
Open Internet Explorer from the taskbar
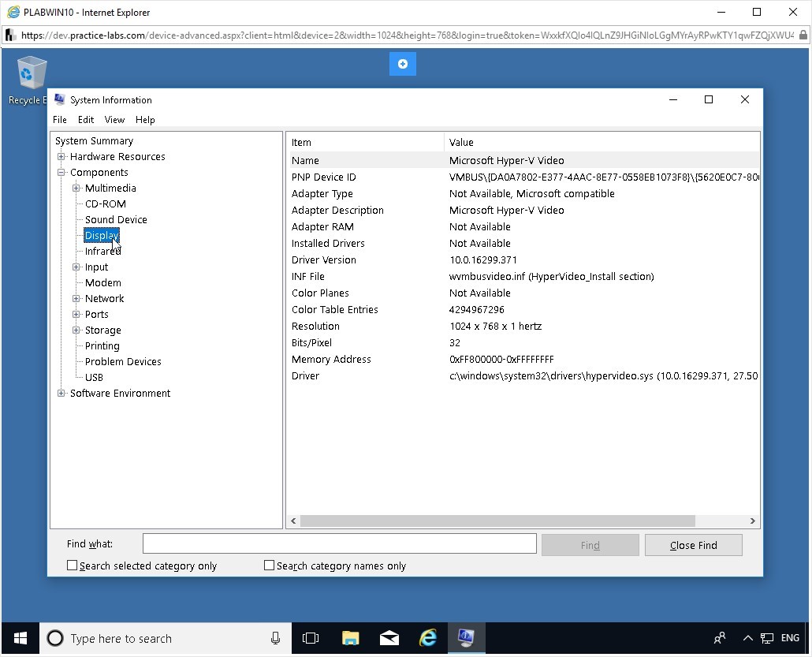[428, 638]
